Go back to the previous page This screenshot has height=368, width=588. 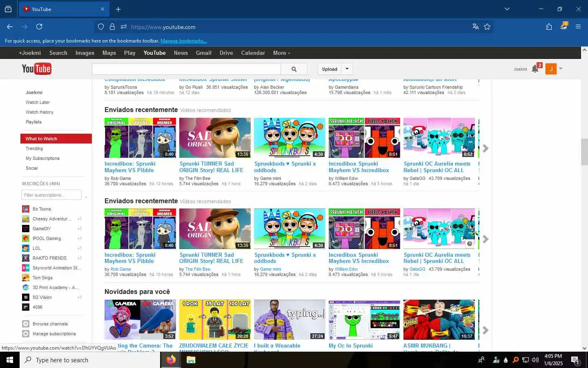pyautogui.click(x=10, y=27)
